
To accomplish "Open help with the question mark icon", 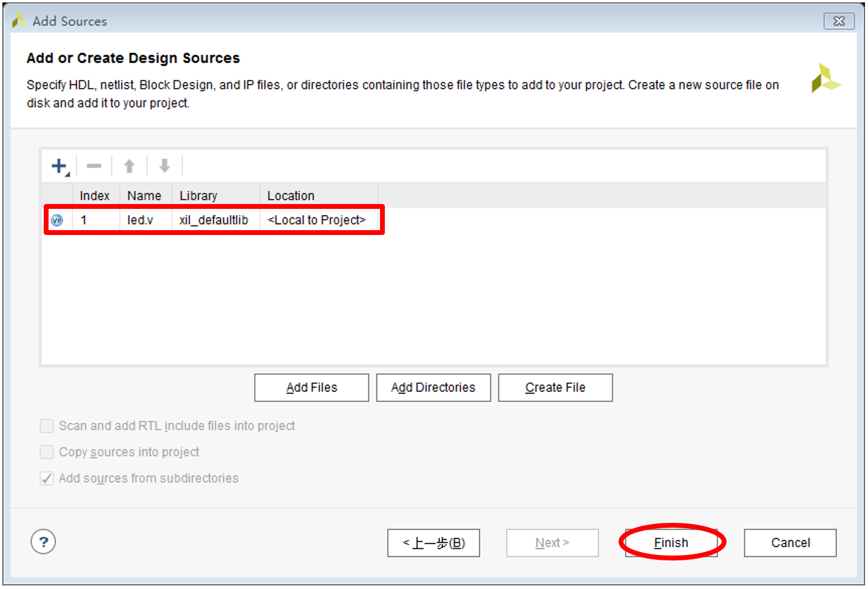I will click(x=43, y=542).
